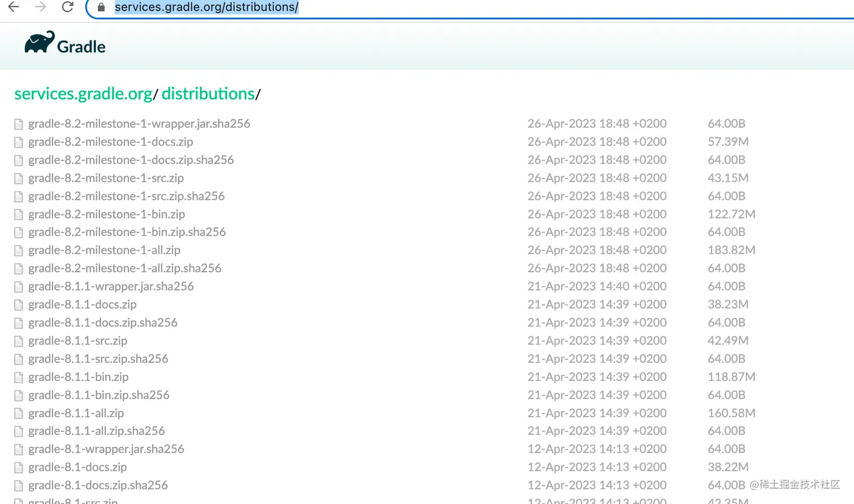Click the 160.58M size of gradle-8.1.1-all.zip
Viewport: 854px width, 504px height.
731,413
